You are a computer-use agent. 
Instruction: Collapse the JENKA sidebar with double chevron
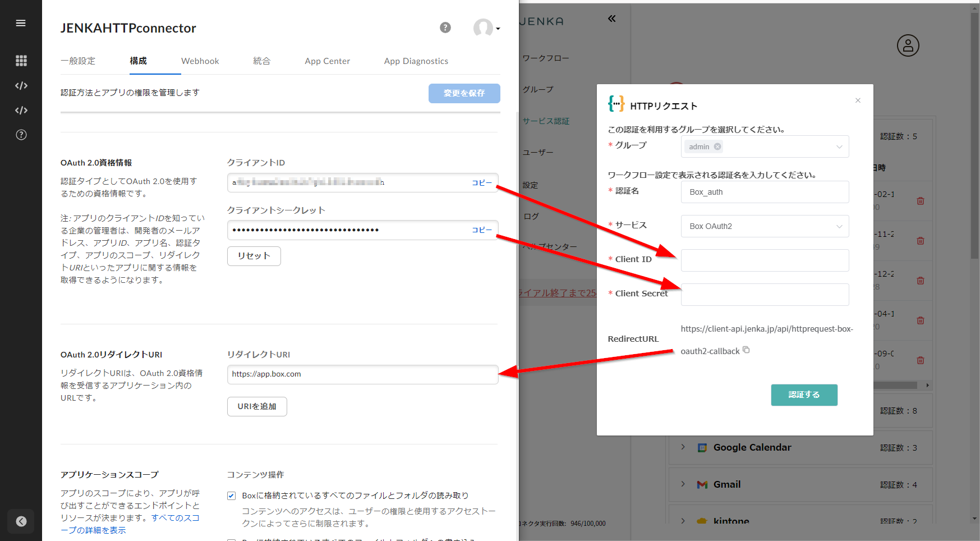pos(611,19)
